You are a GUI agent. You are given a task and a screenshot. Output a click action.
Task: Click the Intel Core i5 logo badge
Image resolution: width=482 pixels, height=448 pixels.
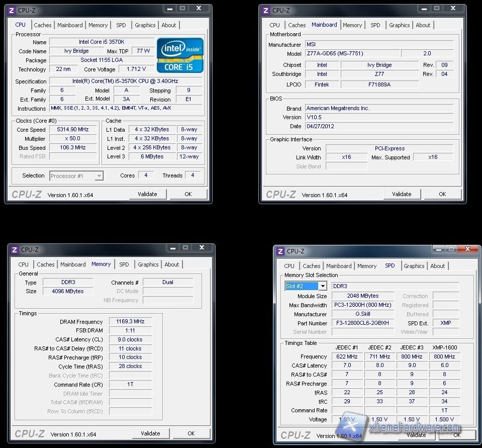point(180,55)
